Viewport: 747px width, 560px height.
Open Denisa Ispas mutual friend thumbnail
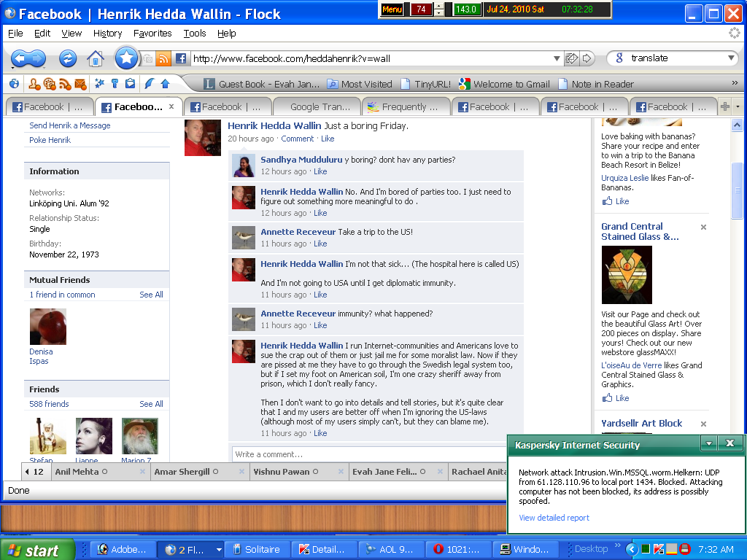pos(47,326)
